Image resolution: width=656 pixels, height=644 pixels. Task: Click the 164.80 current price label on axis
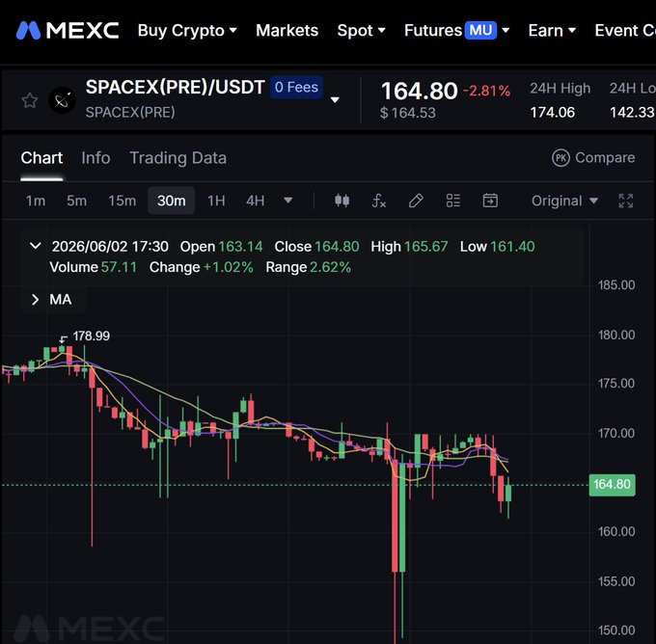[612, 485]
